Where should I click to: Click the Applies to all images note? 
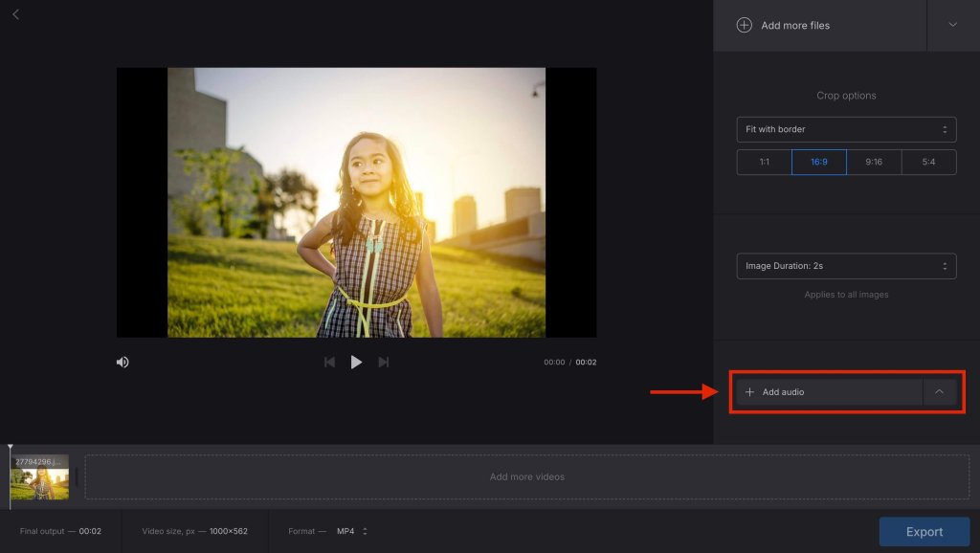tap(846, 295)
